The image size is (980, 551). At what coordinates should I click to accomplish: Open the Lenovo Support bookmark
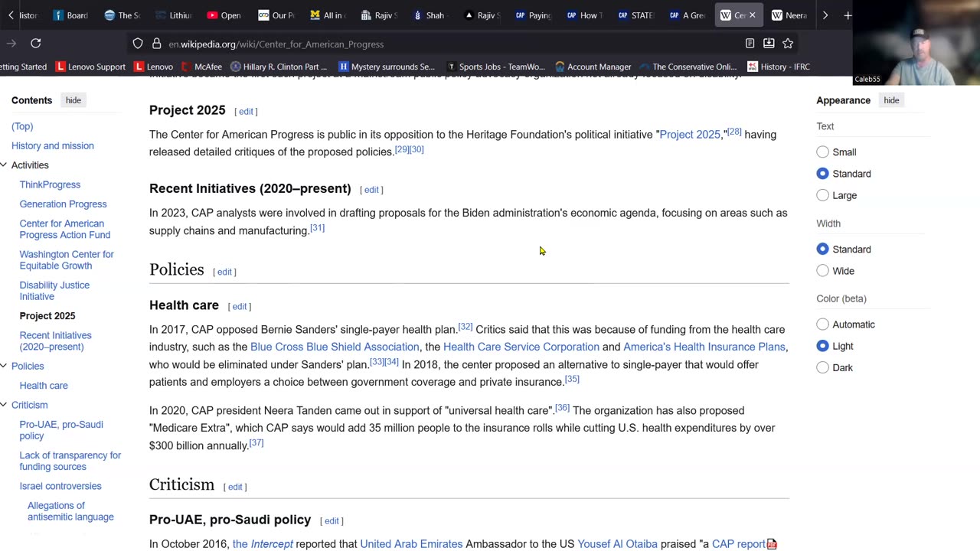click(x=90, y=67)
